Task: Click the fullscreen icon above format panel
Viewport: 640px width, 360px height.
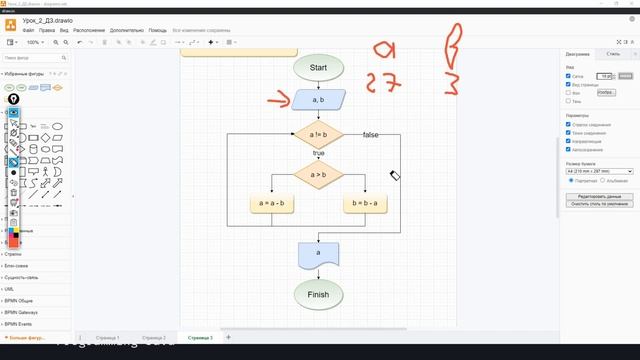Action: [x=619, y=42]
